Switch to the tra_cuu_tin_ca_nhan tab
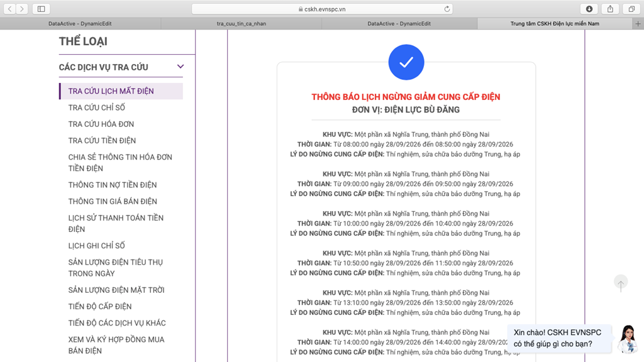Screen dimensions: 644x362 pyautogui.click(x=241, y=24)
